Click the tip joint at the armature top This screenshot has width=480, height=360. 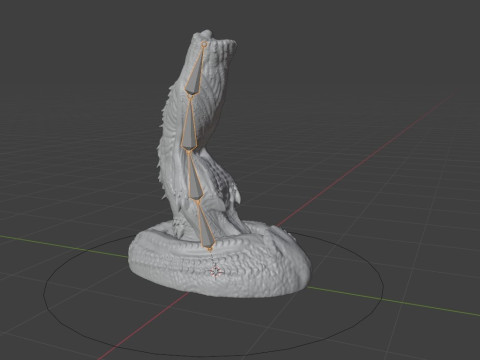tap(205, 44)
